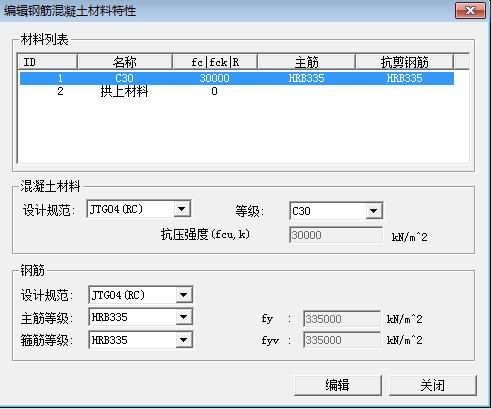Click the 关闭 button

coord(433,385)
